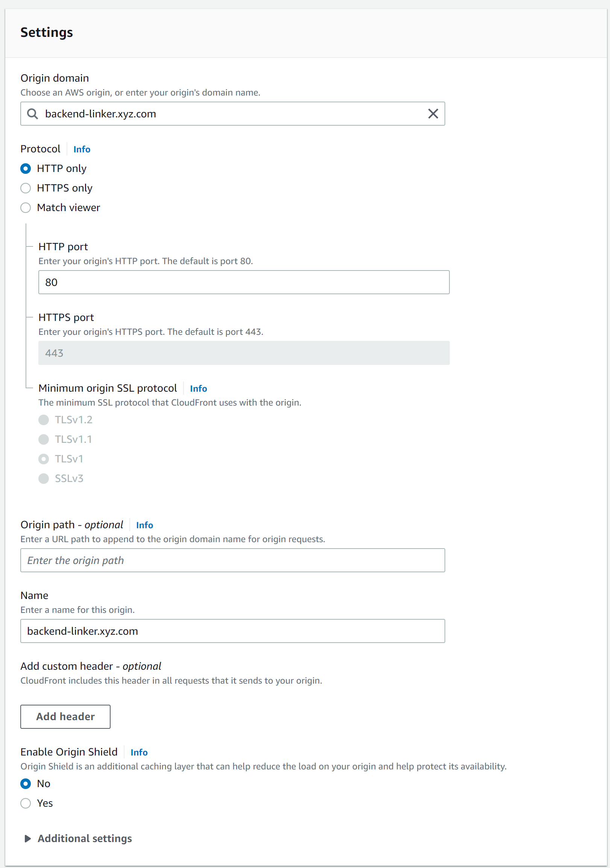
Task: Select No for Origin Shield
Action: (x=26, y=784)
